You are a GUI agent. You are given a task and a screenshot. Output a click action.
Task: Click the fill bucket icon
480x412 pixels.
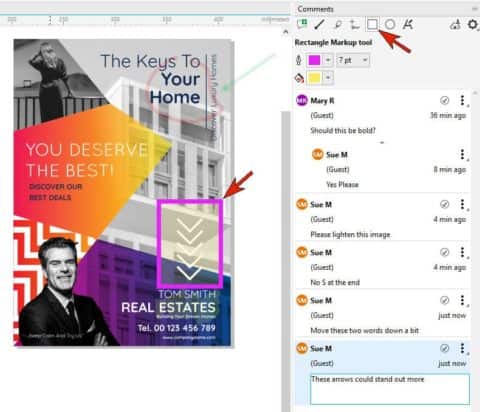pos(299,78)
